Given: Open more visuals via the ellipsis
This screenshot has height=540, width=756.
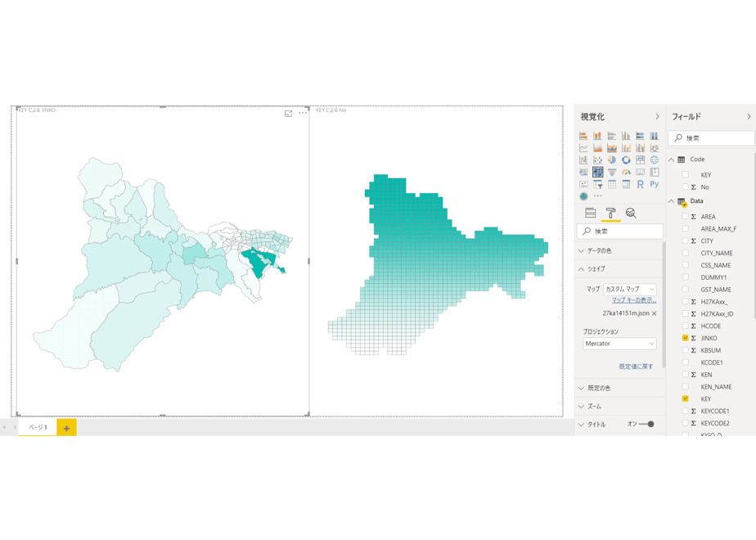Looking at the screenshot, I should (x=598, y=196).
